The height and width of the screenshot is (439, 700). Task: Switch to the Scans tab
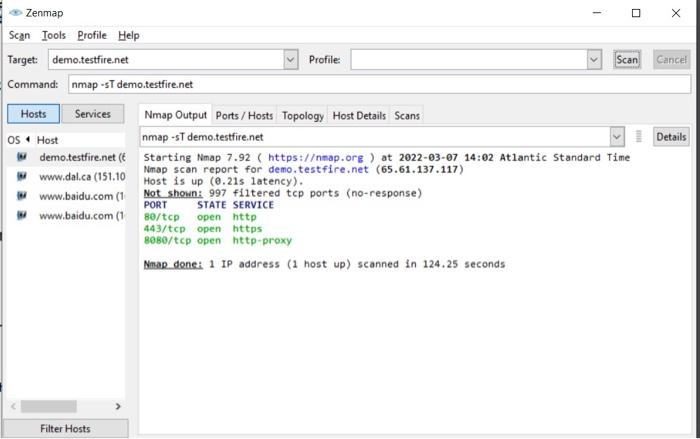407,116
